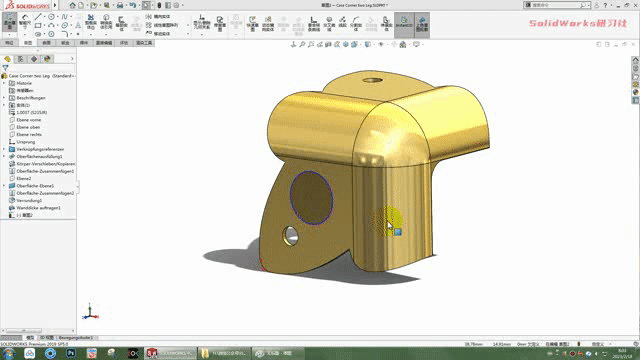Screen dimensions: 640x360
Task: Expand the Oberfläche-Ebene1 feature node
Action: click(x=4, y=186)
